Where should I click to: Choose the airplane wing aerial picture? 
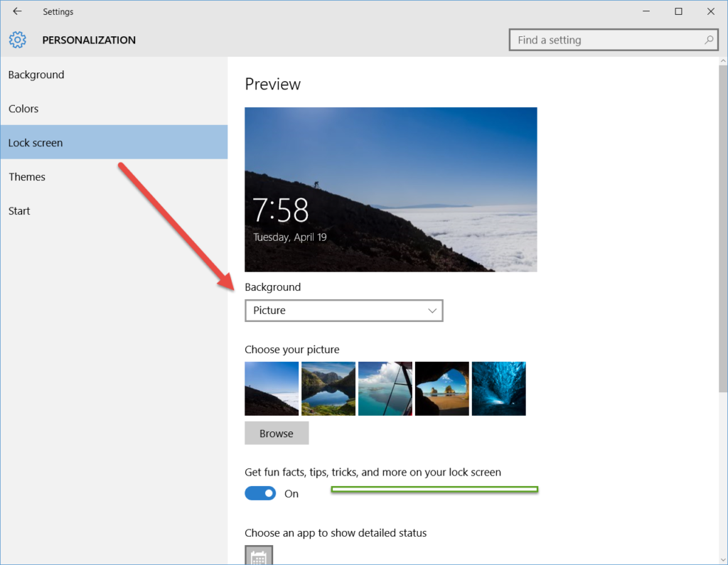point(385,389)
